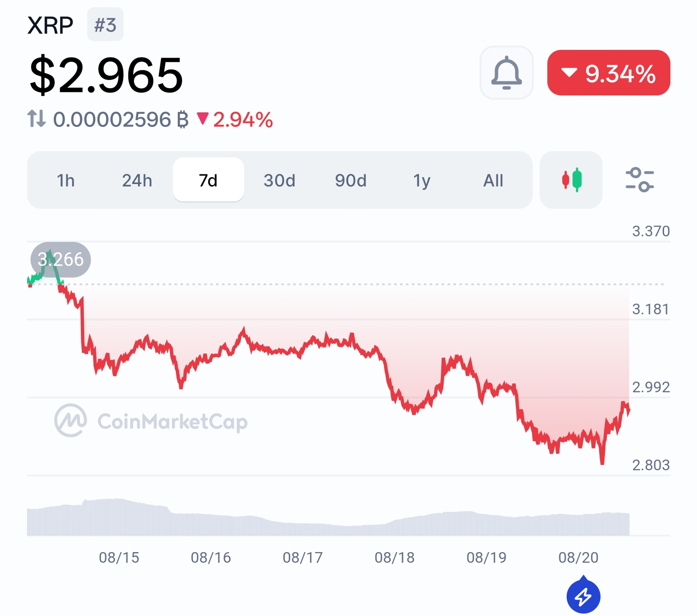Tap the blue lightning event marker
The height and width of the screenshot is (616, 697).
(x=583, y=595)
